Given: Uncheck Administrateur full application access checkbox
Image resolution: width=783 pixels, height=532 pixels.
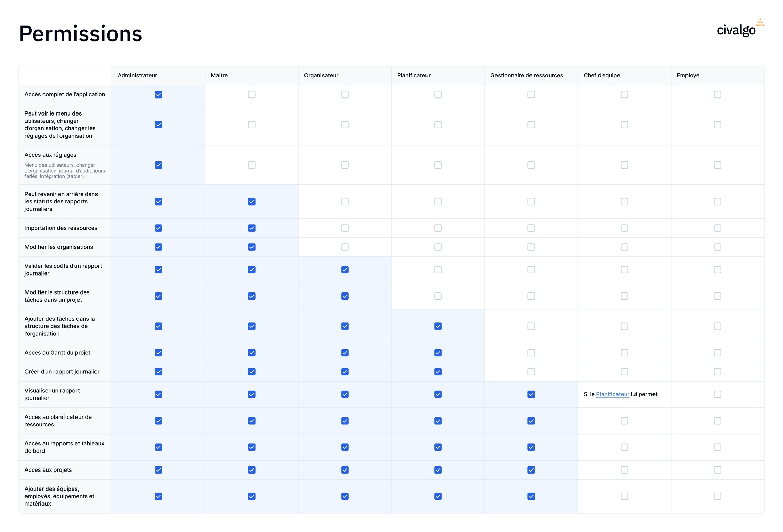Looking at the screenshot, I should [158, 94].
